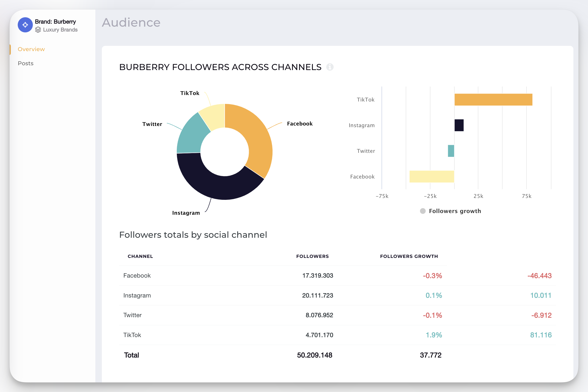This screenshot has height=392, width=588.
Task: Click the 1.9% TikTok growth percentage
Action: [x=434, y=335]
